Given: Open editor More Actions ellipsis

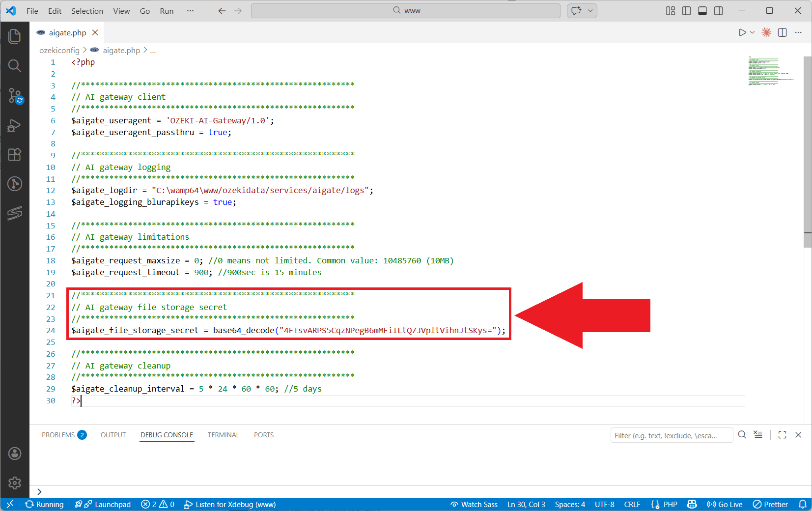Looking at the screenshot, I should [x=799, y=32].
